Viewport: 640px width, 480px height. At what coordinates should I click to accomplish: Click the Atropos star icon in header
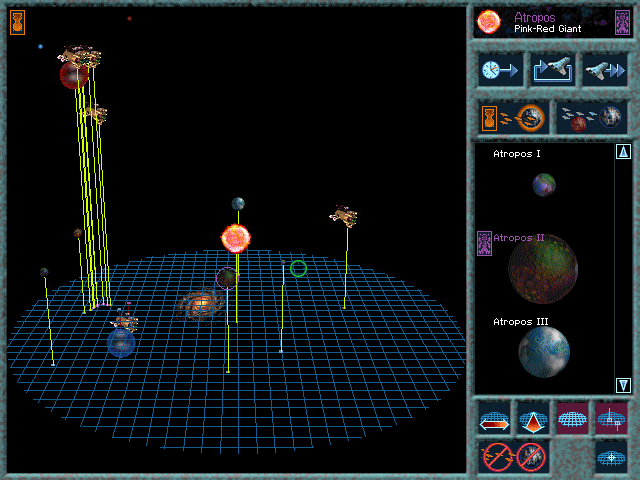pyautogui.click(x=489, y=22)
